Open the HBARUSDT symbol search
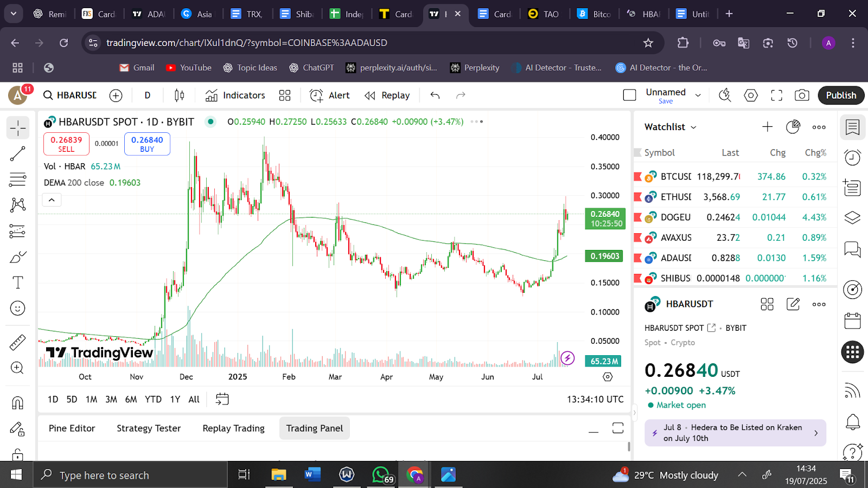868x488 pixels. pos(70,95)
